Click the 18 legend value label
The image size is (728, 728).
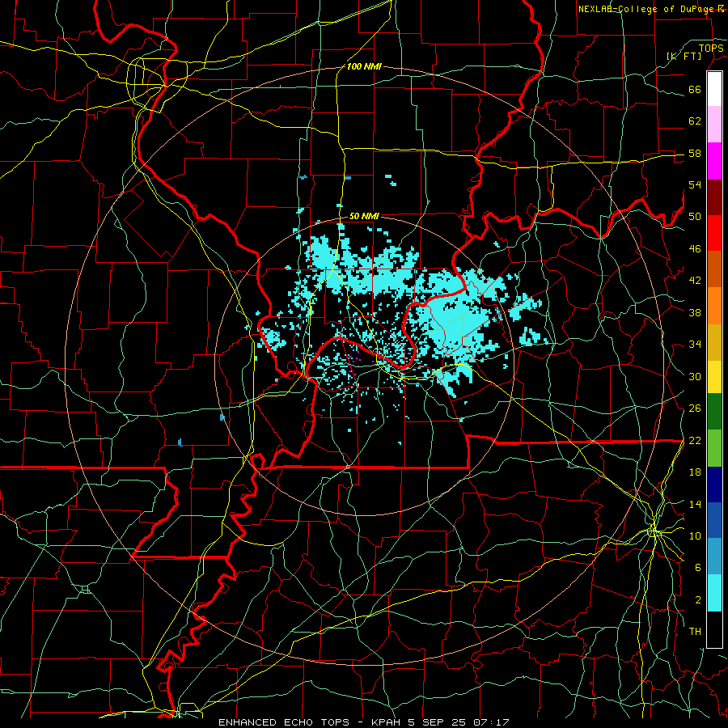[x=695, y=472]
